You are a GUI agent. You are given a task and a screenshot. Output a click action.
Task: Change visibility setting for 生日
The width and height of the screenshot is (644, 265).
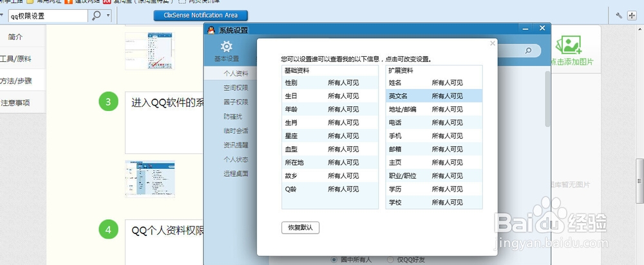point(343,96)
